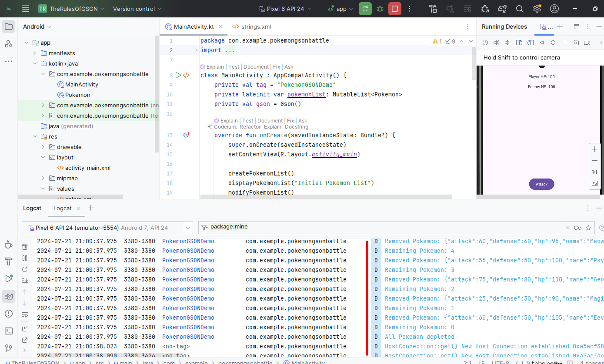Clear Logcat using the trash icon
604x364 pixels.
click(25, 247)
